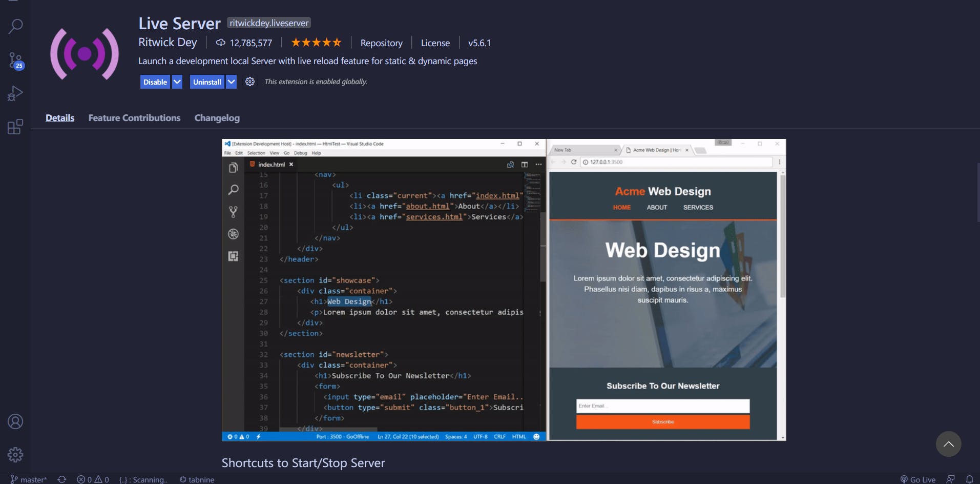
Task: Open the Accounts icon in activity bar
Action: tap(15, 421)
